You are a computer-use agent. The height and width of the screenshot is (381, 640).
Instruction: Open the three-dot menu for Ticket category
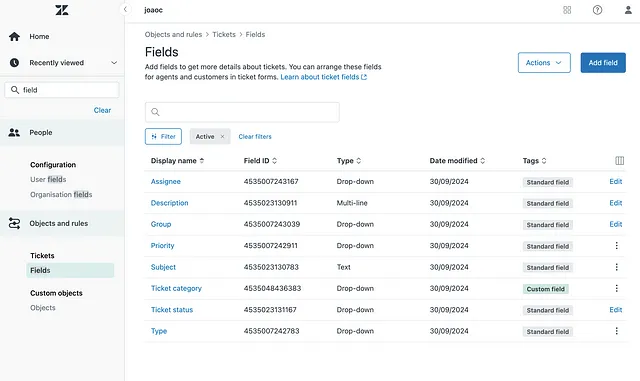point(616,288)
